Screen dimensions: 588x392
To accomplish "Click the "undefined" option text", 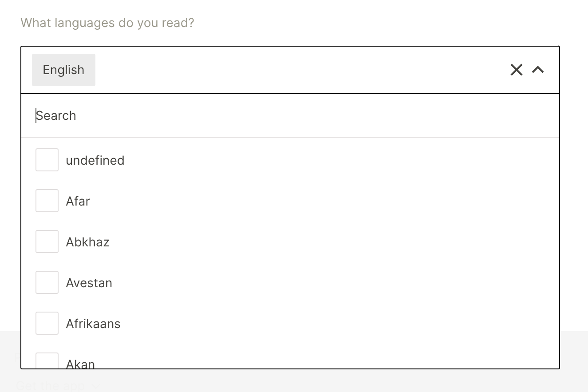I will 95,160.
